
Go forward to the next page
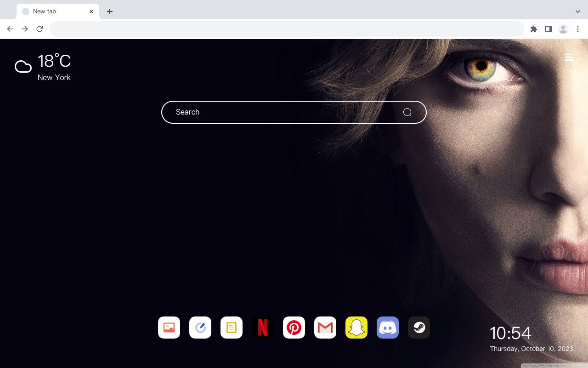(x=25, y=29)
